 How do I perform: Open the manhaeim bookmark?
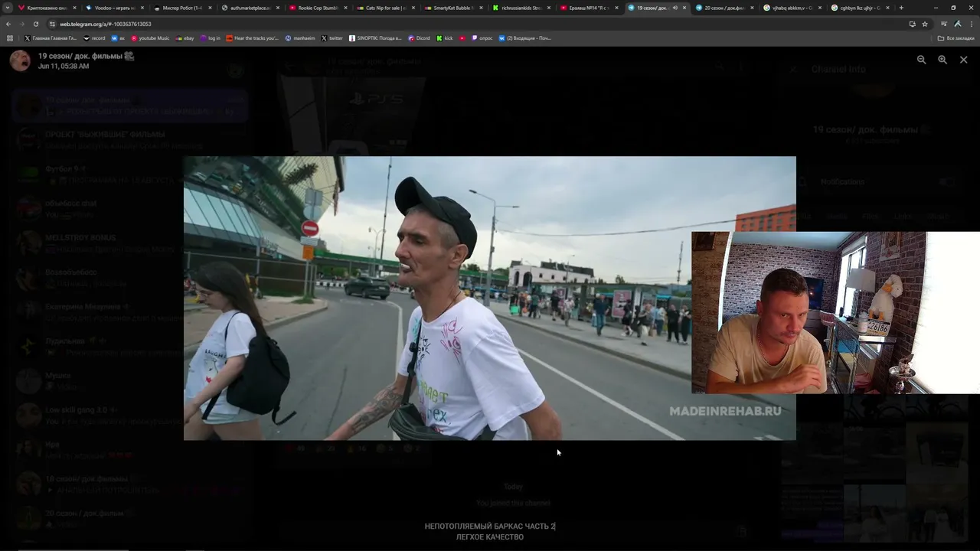pos(300,38)
